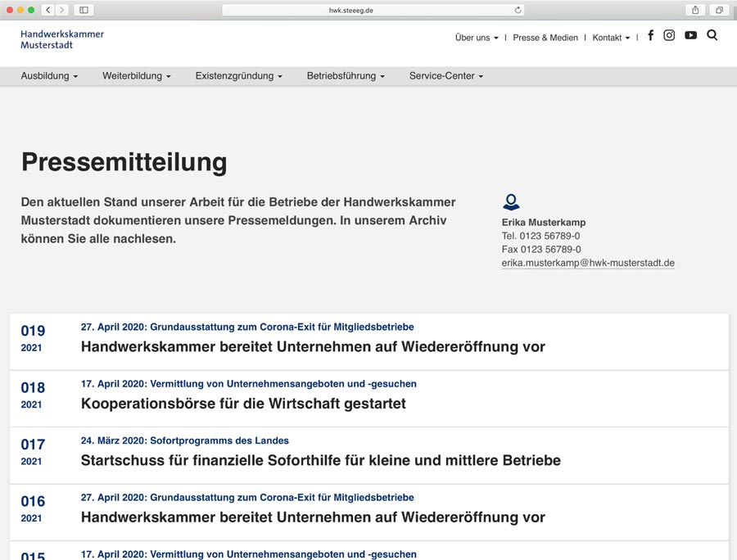
Task: Expand the Über uns dropdown
Action: 476,38
